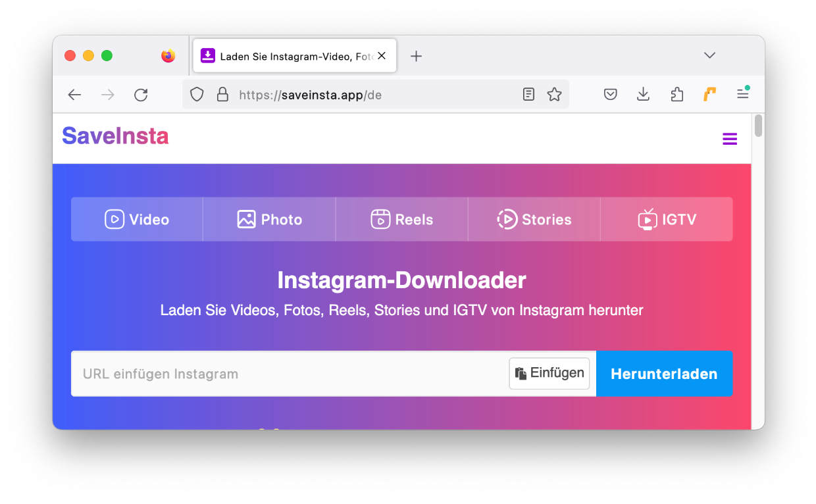The image size is (816, 504).
Task: Go back to the previous page
Action: 74,95
